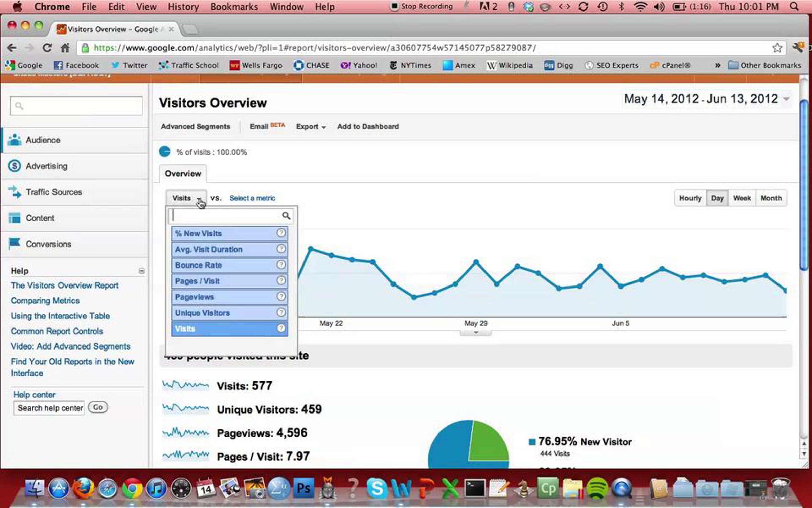Open the Comparing Metrics help link

pyautogui.click(x=45, y=301)
